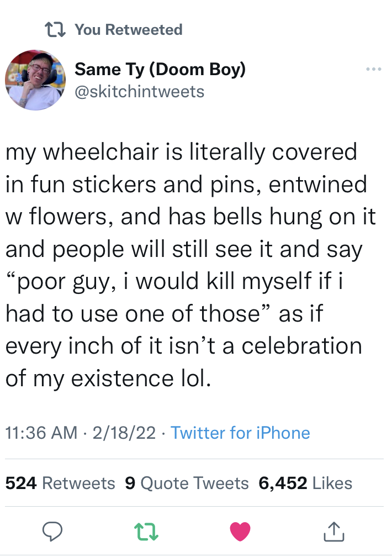View the list of 524 Retweets
Image resolution: width=392 pixels, height=557 pixels.
click(x=60, y=483)
